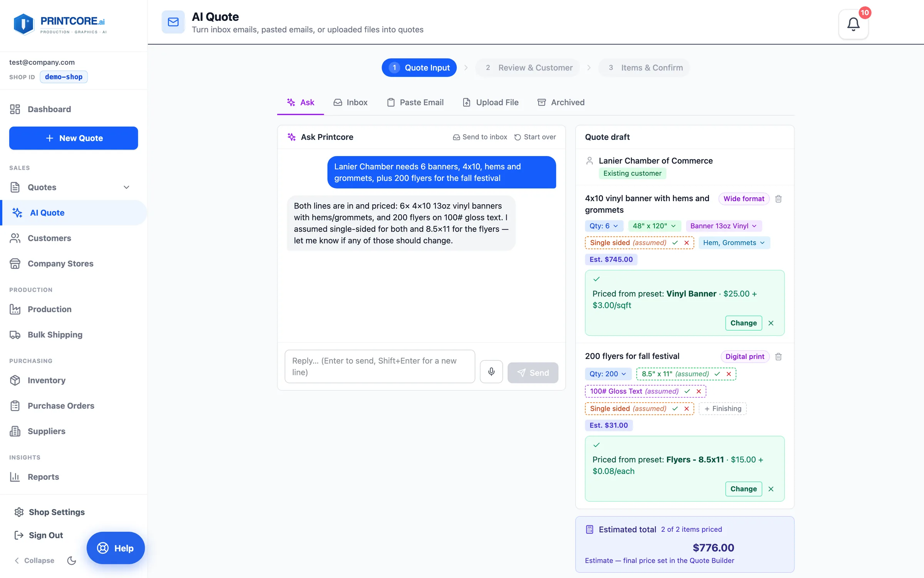This screenshot has width=924, height=578.
Task: Click the microphone voice input icon
Action: click(x=491, y=372)
